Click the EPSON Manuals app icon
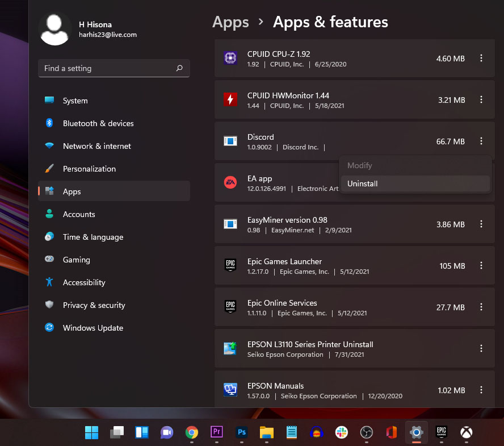 (x=230, y=390)
